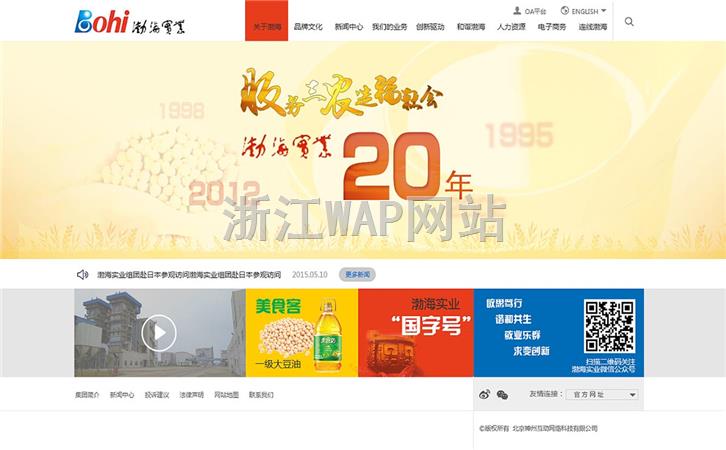Open the 渤海实业 国字号 promo tile
726x450 pixels.
(x=416, y=333)
